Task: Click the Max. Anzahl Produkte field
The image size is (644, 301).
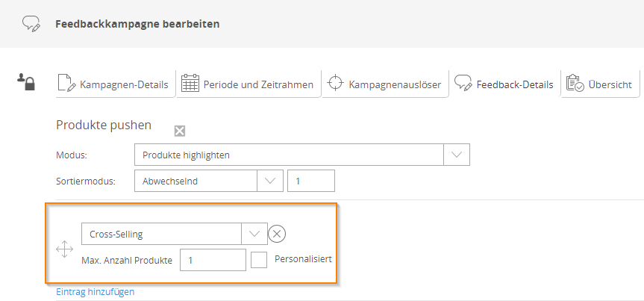Action: (213, 260)
